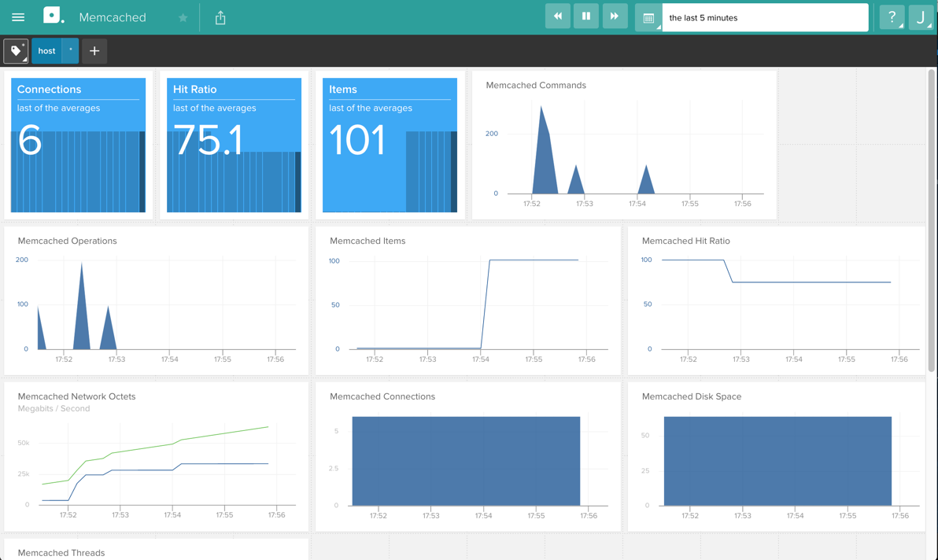
Task: Select the Items count tile
Action: (390, 145)
